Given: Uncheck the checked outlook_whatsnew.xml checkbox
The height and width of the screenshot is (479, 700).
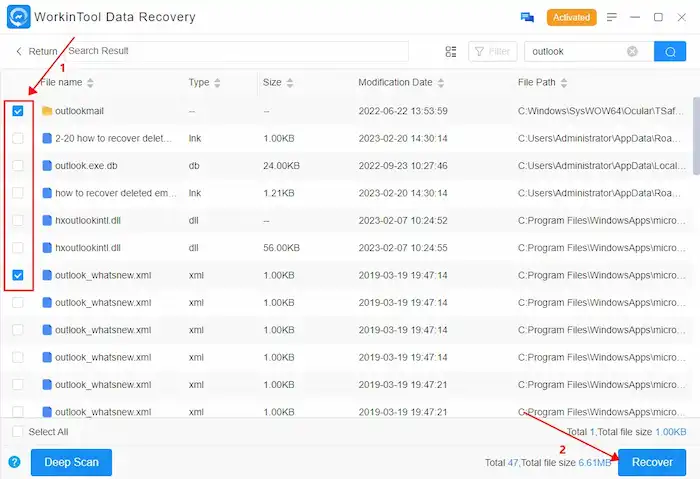Looking at the screenshot, I should [18, 275].
